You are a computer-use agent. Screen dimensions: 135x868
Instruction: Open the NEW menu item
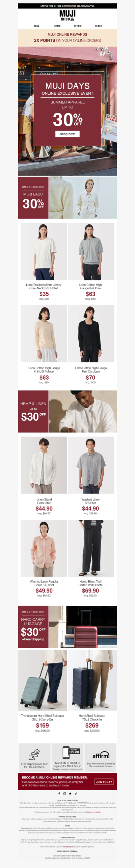36,26
